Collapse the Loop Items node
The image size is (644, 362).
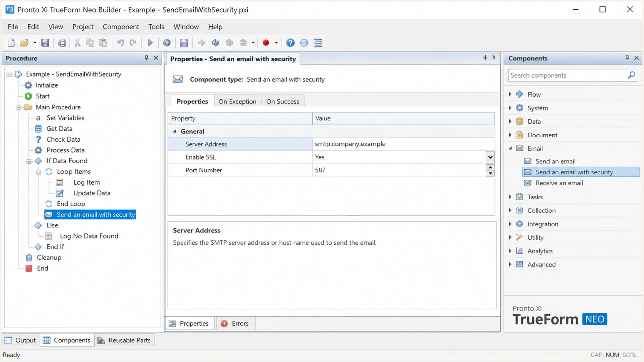39,172
